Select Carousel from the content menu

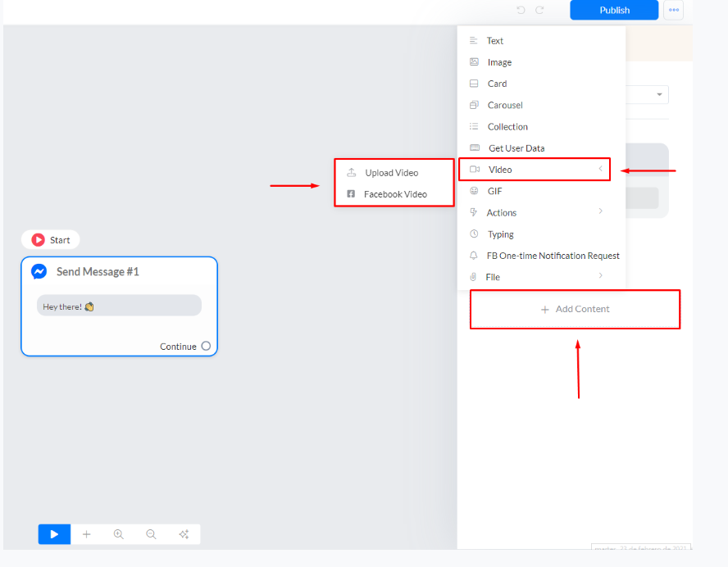(x=504, y=105)
